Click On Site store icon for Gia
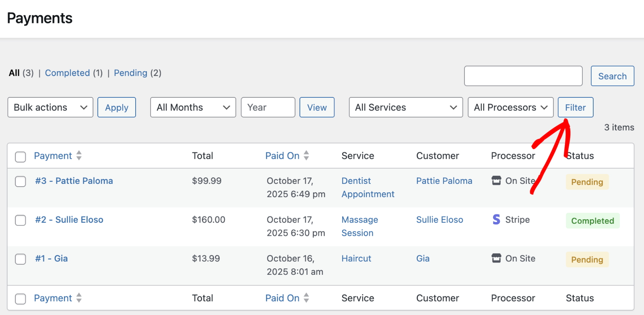Screen dimensions: 644x315 point(496,258)
